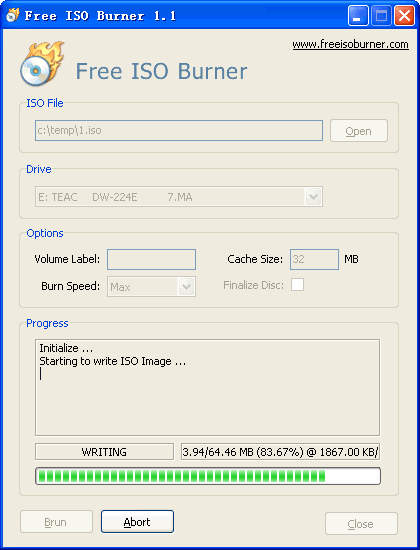The height and width of the screenshot is (550, 420).
Task: Click the Cache Size field
Action: (314, 259)
